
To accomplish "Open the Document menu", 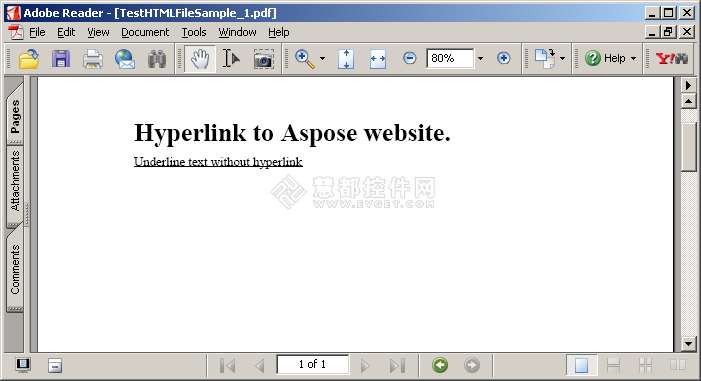I will point(145,32).
